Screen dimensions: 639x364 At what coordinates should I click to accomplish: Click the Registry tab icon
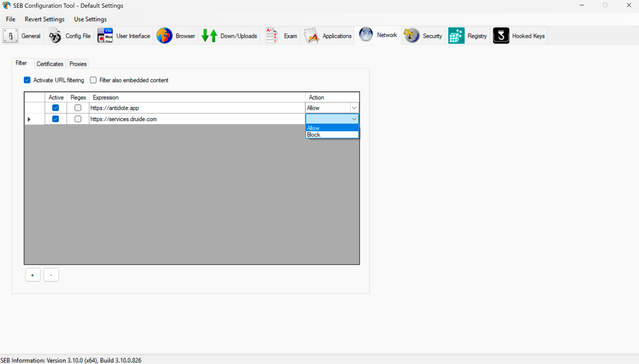click(x=456, y=36)
